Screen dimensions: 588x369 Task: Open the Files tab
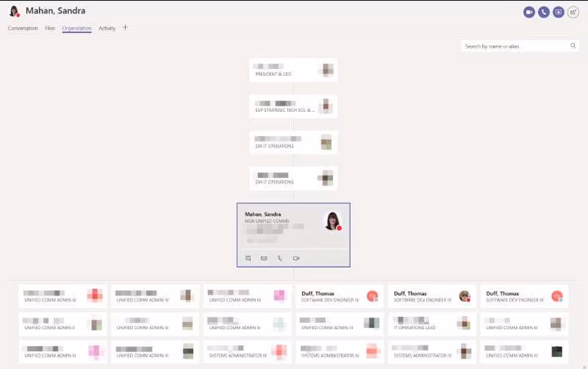pos(50,28)
